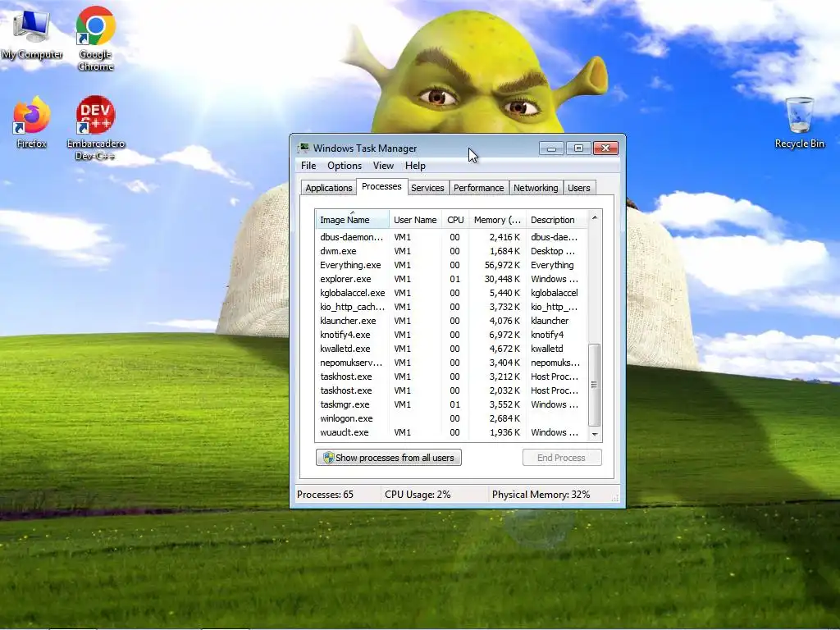Close the Windows Task Manager window
The image size is (840, 630).
coord(606,148)
